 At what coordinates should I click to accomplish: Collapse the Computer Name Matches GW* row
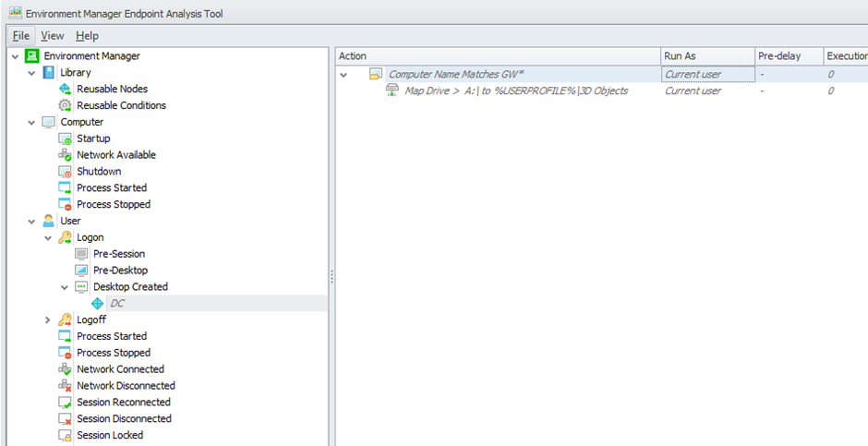[x=344, y=75]
